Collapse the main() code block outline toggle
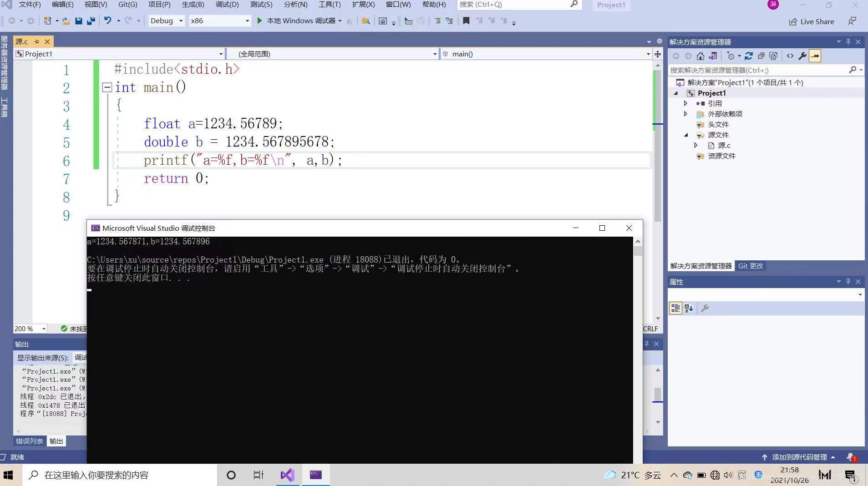The height and width of the screenshot is (486, 868). point(107,87)
